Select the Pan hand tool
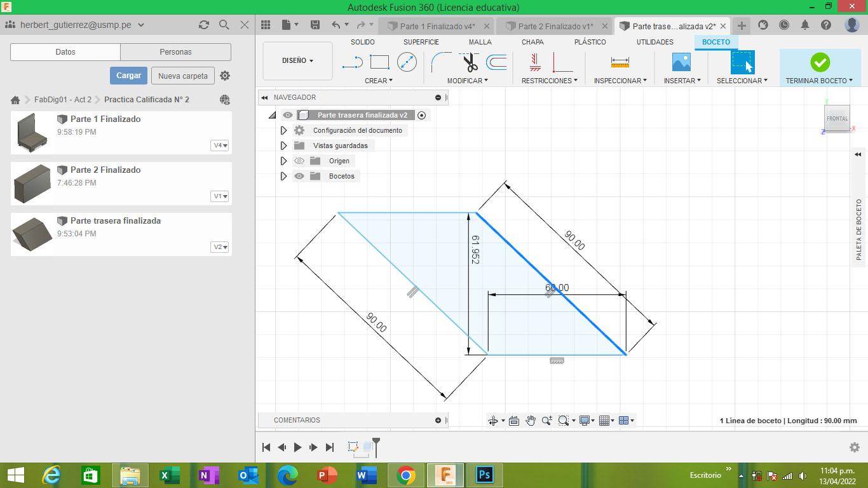Screen dimensions: 868x488 point(531,421)
